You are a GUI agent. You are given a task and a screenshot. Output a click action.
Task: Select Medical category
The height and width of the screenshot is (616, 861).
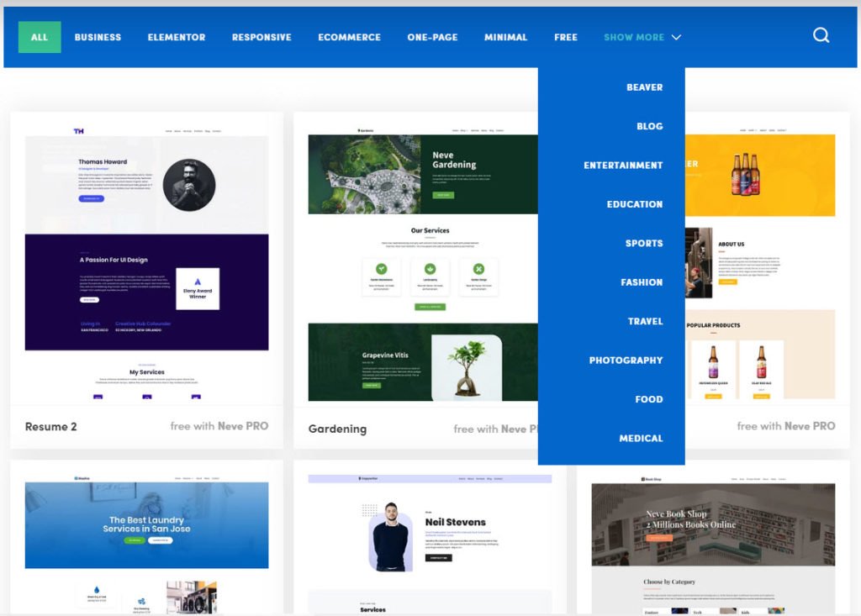tap(641, 438)
